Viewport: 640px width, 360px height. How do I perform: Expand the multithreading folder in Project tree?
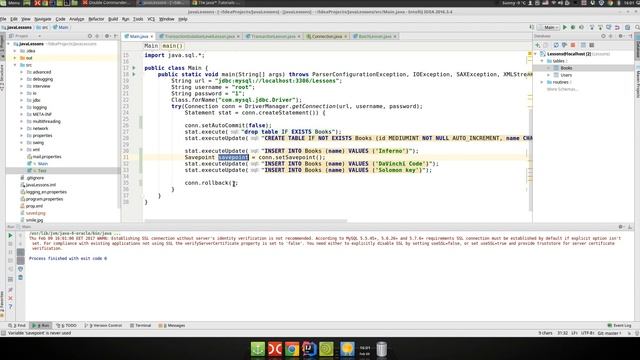click(x=22, y=121)
